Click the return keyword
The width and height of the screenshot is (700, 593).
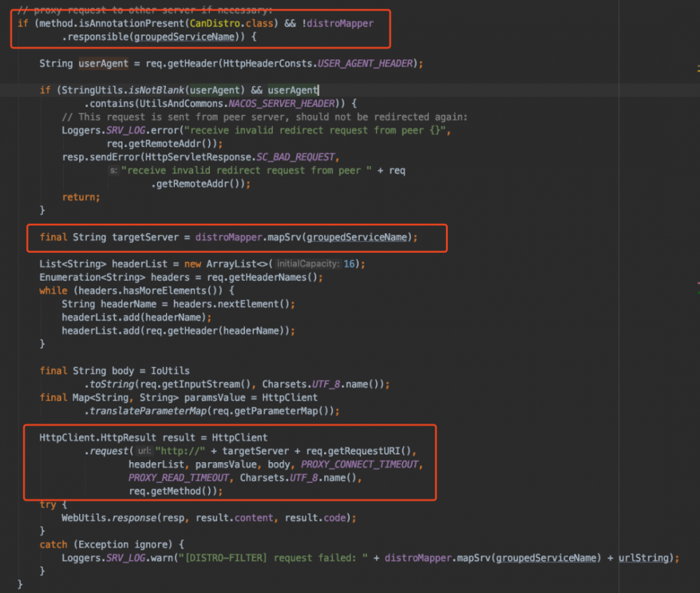pos(78,197)
